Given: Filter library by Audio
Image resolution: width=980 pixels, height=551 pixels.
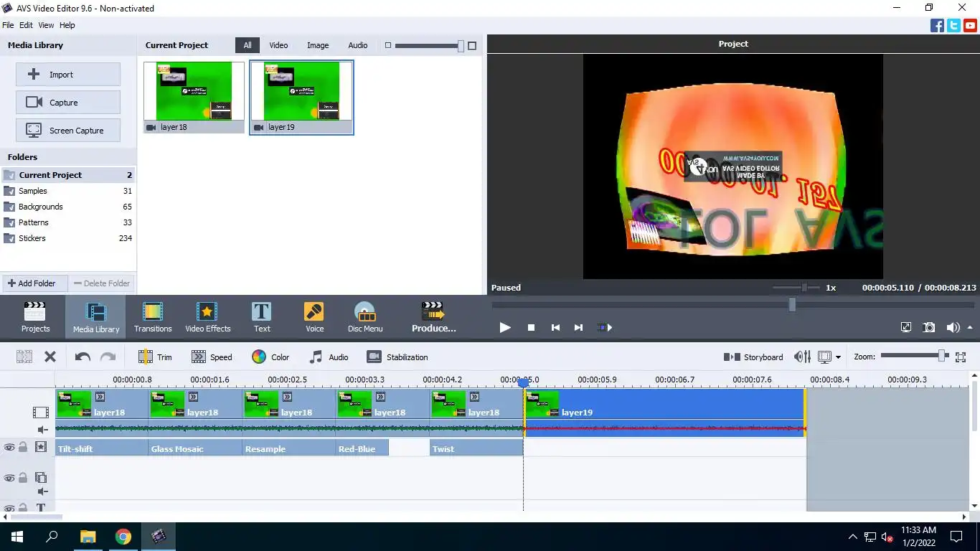Looking at the screenshot, I should point(358,45).
